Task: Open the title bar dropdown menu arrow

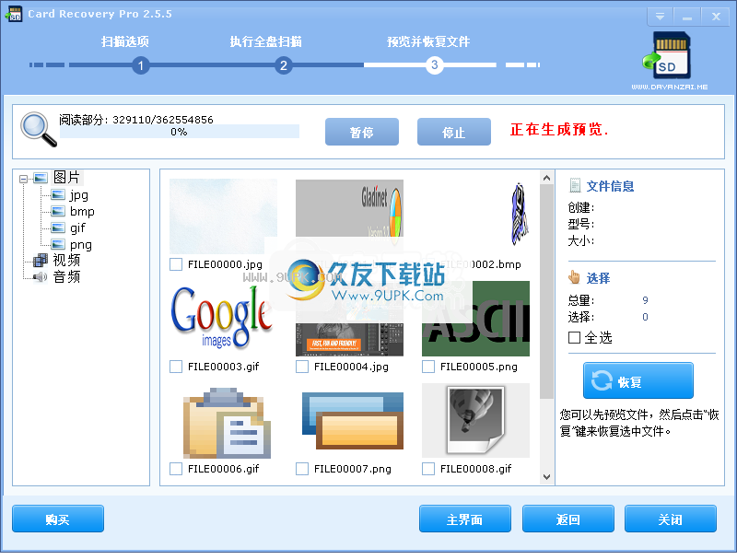Action: [x=660, y=17]
